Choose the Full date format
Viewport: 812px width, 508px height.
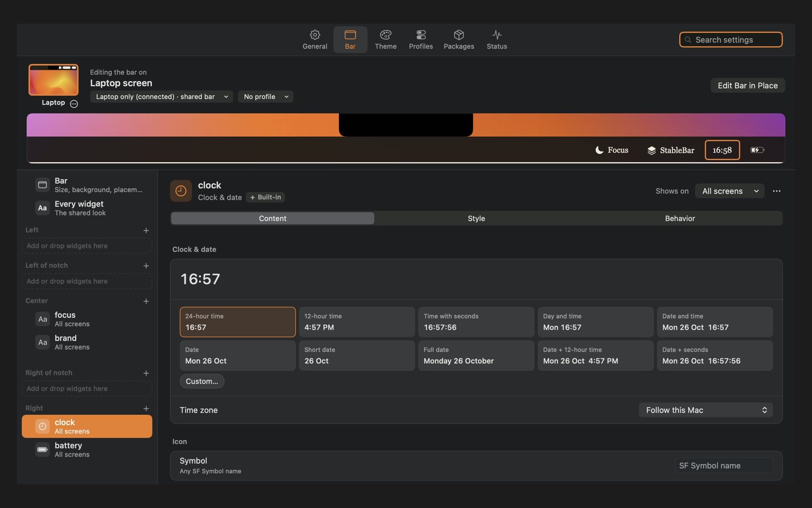(476, 356)
